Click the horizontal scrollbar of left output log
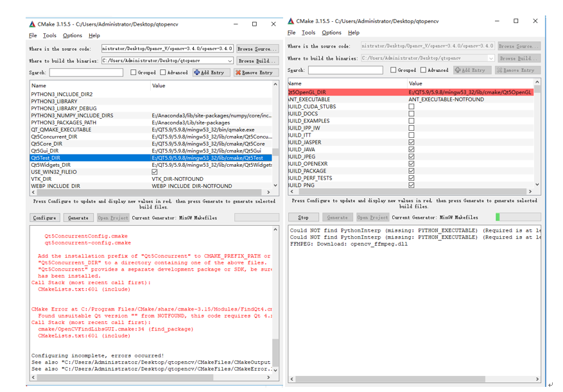 pyautogui.click(x=125, y=377)
